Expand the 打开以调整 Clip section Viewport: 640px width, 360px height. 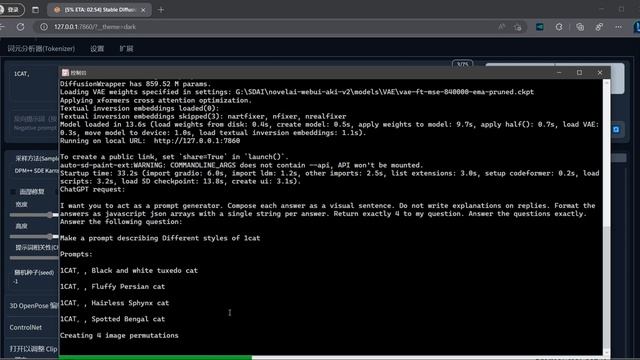tap(33, 349)
